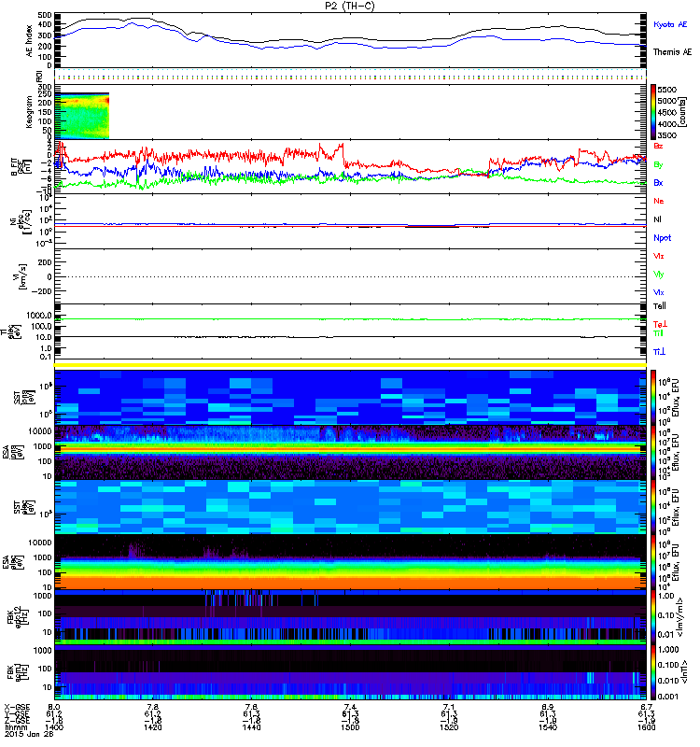
Task: Select the blue 'Npot' legend label
Action: [663, 238]
